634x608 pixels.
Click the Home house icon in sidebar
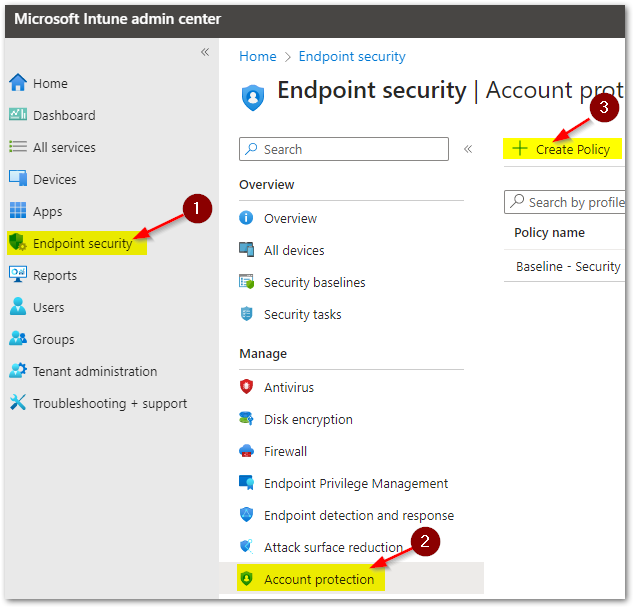coord(18,82)
